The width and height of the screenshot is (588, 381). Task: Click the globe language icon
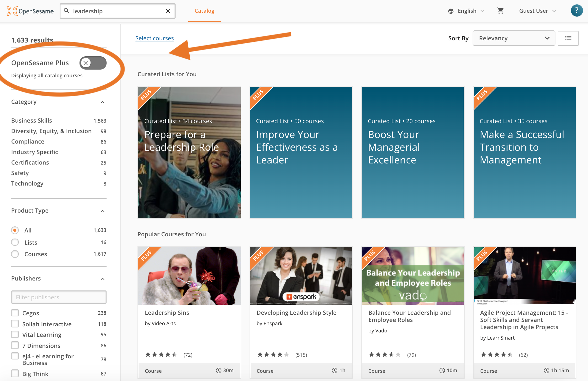(451, 11)
